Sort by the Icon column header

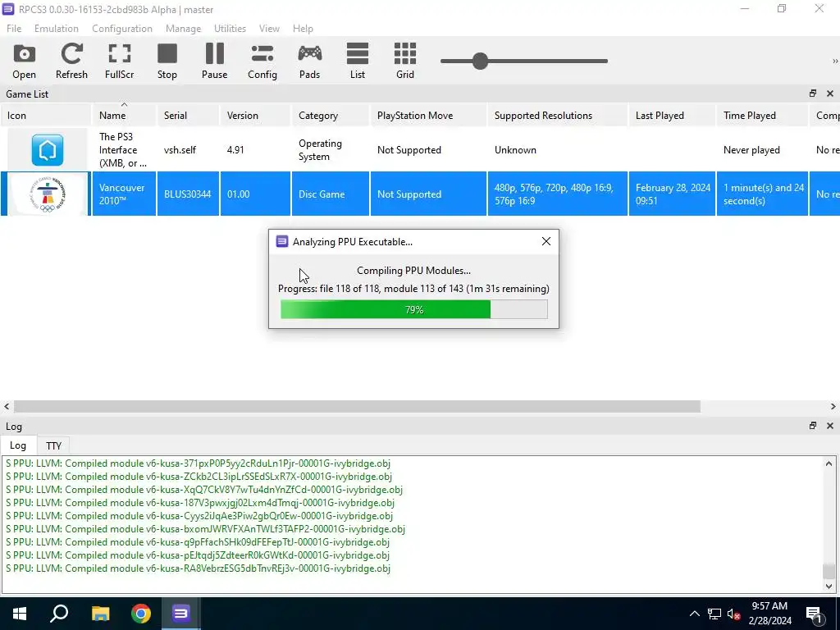click(46, 115)
